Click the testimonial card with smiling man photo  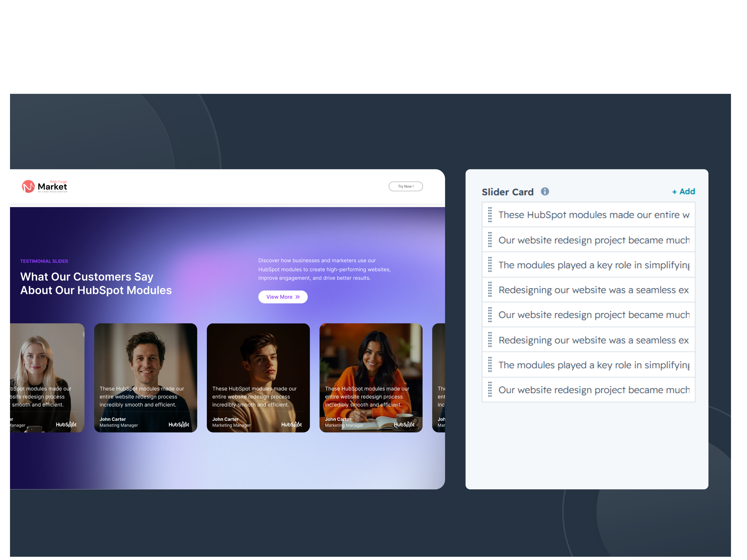coord(145,378)
